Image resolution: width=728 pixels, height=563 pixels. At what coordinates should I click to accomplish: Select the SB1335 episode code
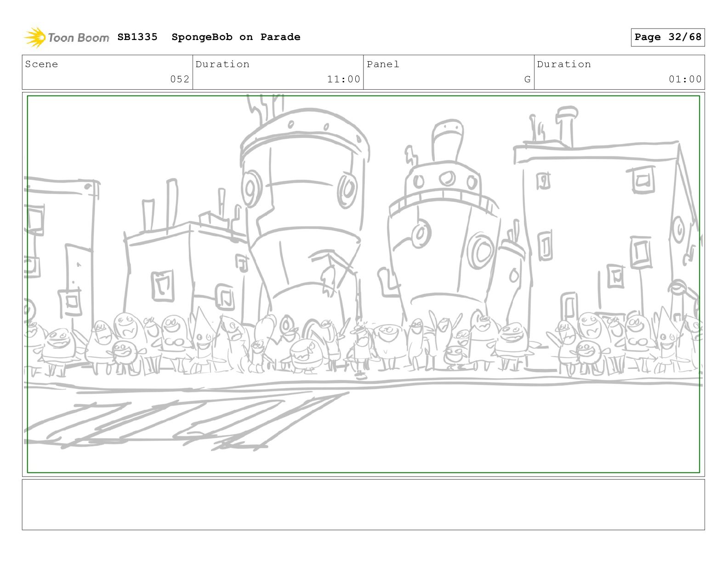tap(137, 37)
